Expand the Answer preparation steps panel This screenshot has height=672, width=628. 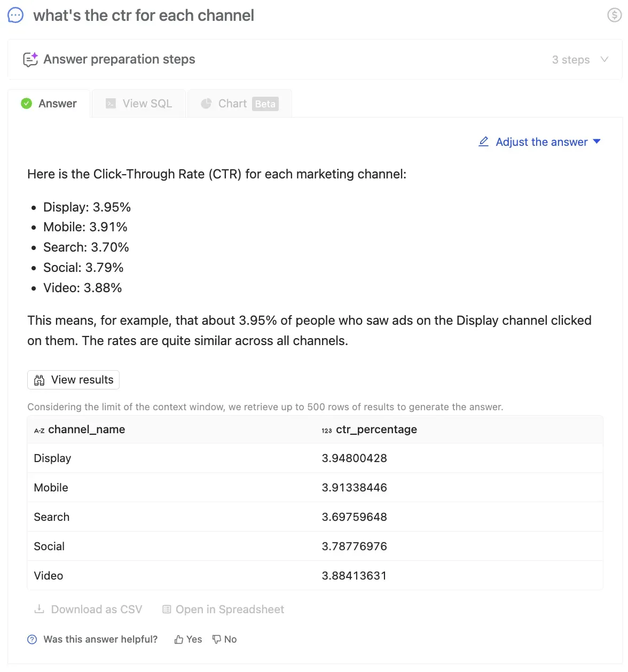[x=119, y=59]
